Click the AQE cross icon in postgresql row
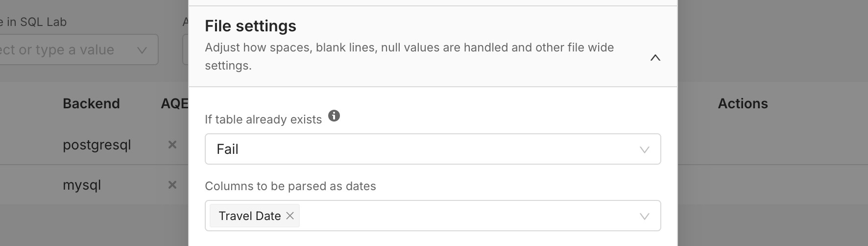The image size is (868, 246). 172,145
